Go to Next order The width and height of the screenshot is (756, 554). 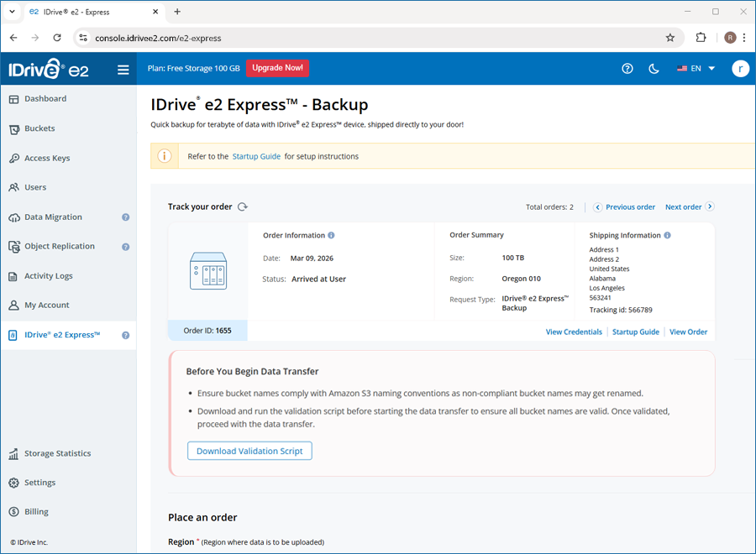pyautogui.click(x=690, y=206)
